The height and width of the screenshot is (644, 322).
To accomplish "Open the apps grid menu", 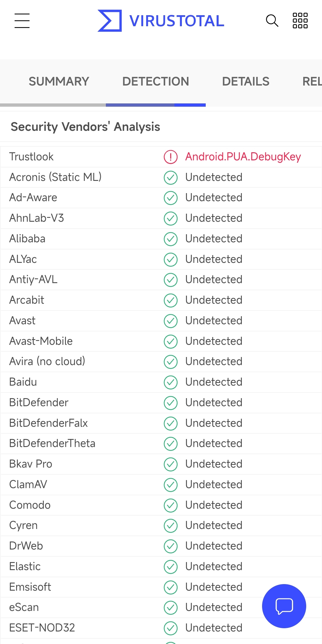I will tap(300, 21).
